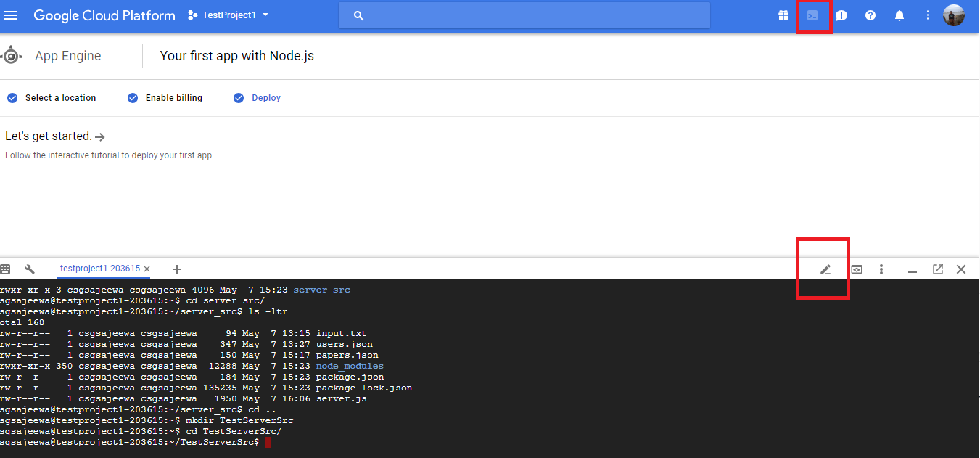Open the Cloud Shell three-dot more menu
The image size is (980, 458).
point(881,269)
